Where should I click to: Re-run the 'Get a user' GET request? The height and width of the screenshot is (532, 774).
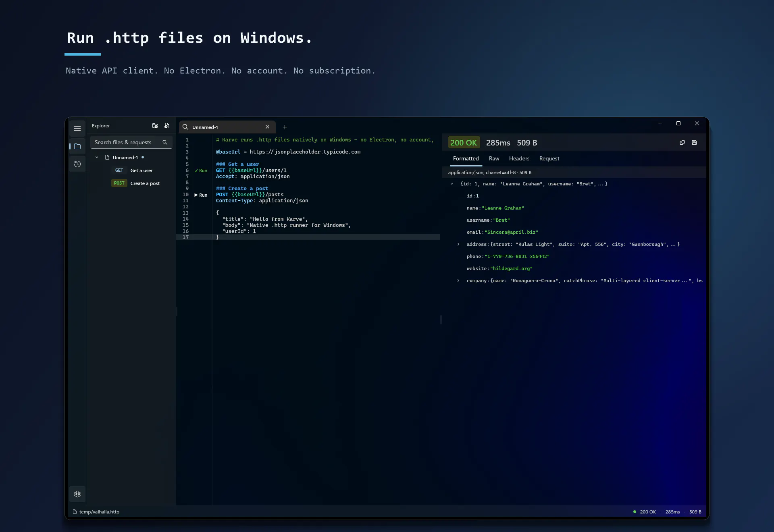(x=201, y=171)
